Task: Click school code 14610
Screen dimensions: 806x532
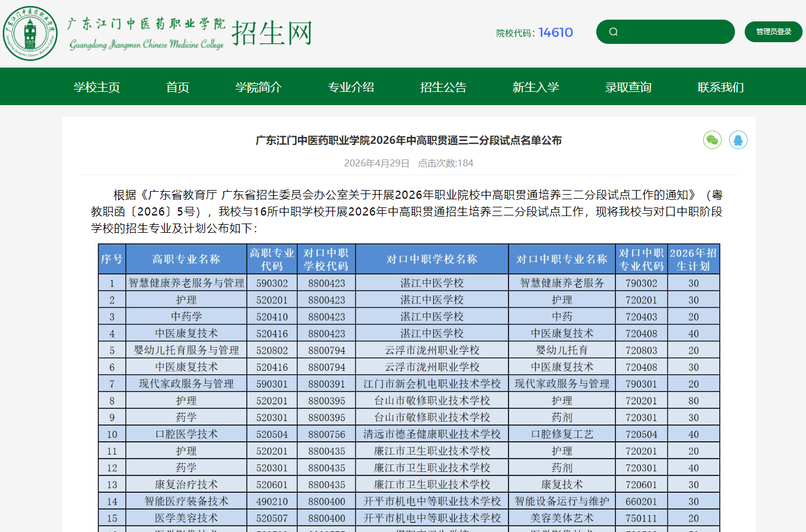Action: [556, 32]
